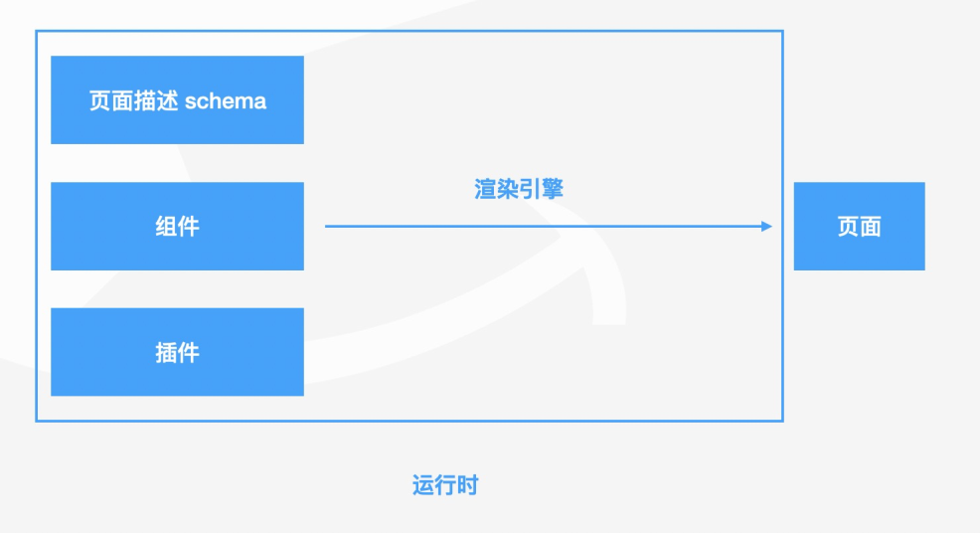Click the 渲染引擎 label

(x=519, y=189)
